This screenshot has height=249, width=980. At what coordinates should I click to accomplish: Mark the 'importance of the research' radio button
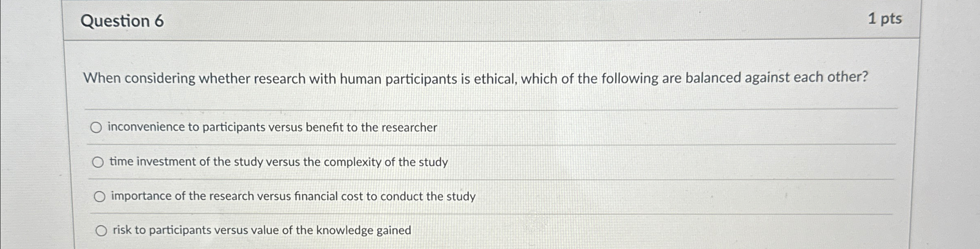(x=100, y=197)
